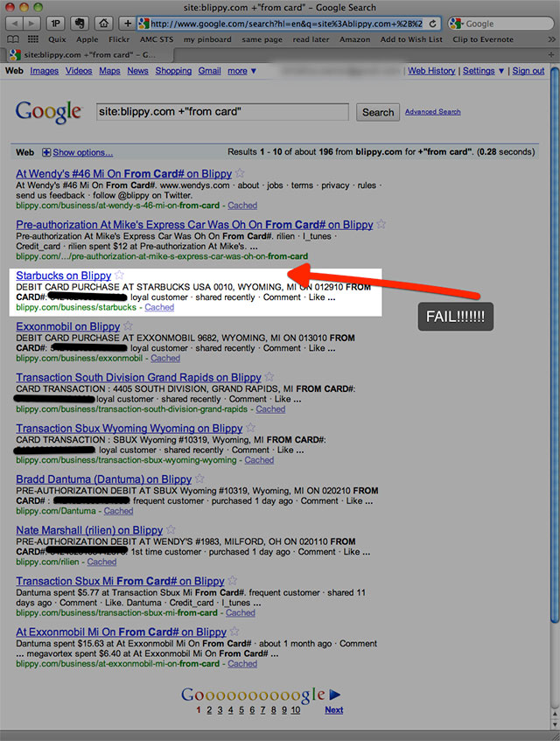Open the News search link
The width and height of the screenshot is (560, 741).
click(x=137, y=71)
